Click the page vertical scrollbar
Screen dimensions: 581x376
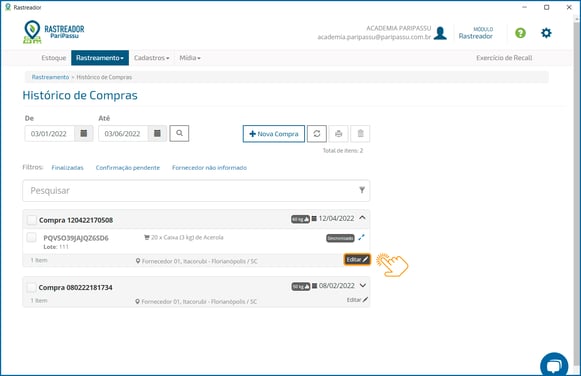click(577, 193)
